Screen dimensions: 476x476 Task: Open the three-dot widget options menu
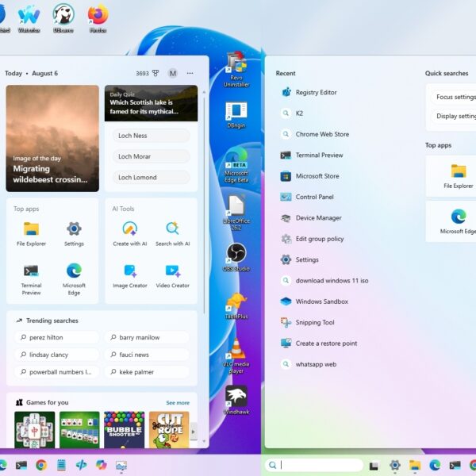click(x=190, y=73)
